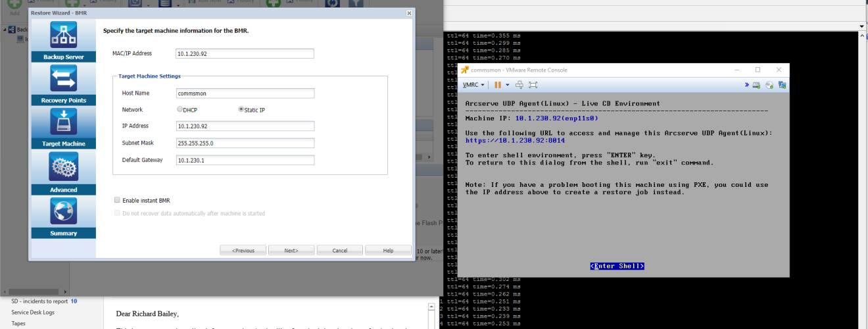Image resolution: width=868 pixels, height=329 pixels.
Task: Minimize the VMware Remote Console window
Action: pyautogui.click(x=736, y=70)
